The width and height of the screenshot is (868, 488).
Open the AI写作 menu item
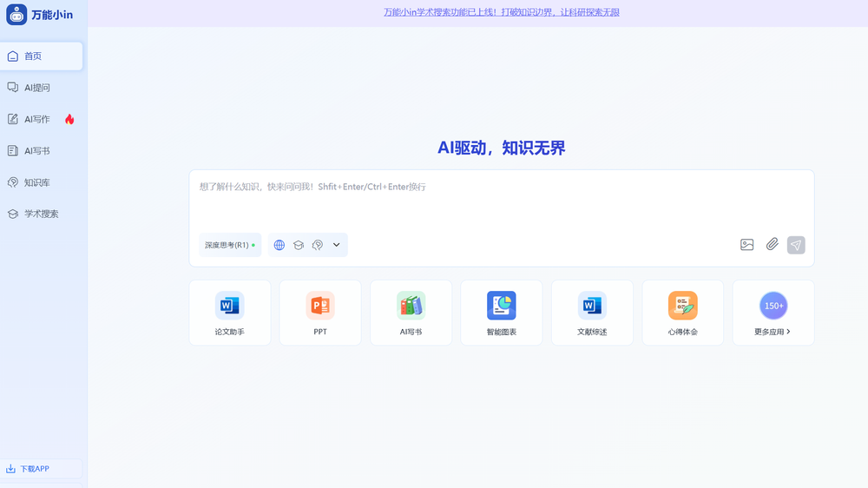41,119
